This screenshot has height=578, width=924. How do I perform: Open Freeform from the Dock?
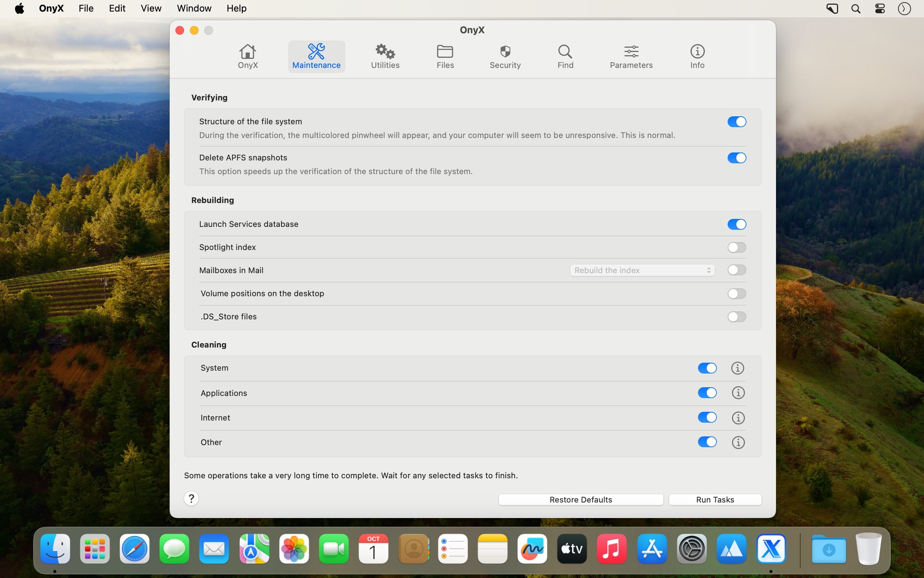coord(532,549)
